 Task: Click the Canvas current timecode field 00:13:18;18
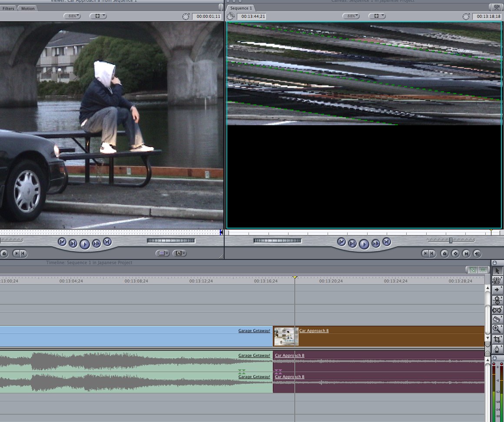coord(487,17)
